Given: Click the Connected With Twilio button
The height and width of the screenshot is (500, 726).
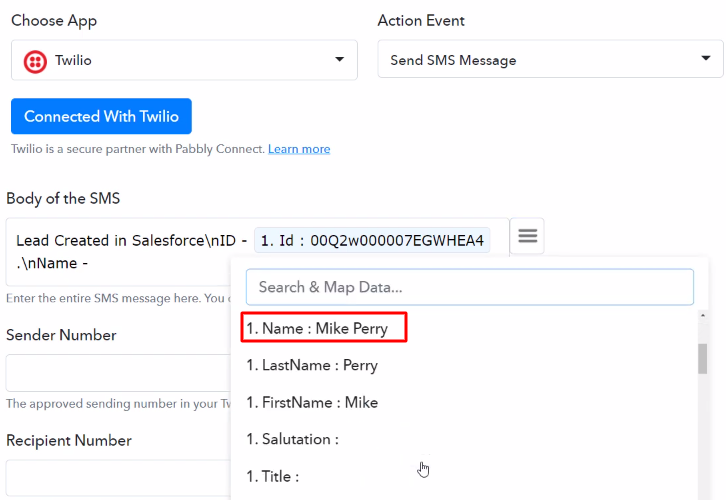Looking at the screenshot, I should [x=101, y=116].
